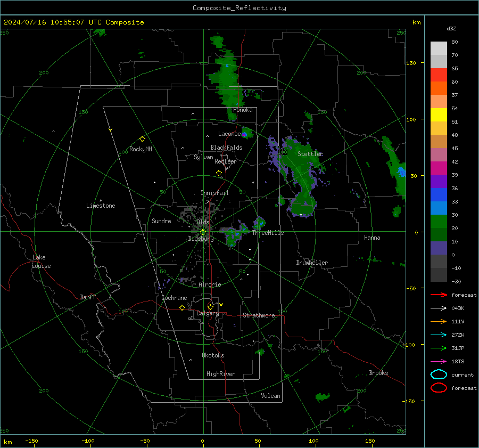Image resolution: width=479 pixels, height=448 pixels.
Task: Click the 27ZW legend text
Action: 458,335
